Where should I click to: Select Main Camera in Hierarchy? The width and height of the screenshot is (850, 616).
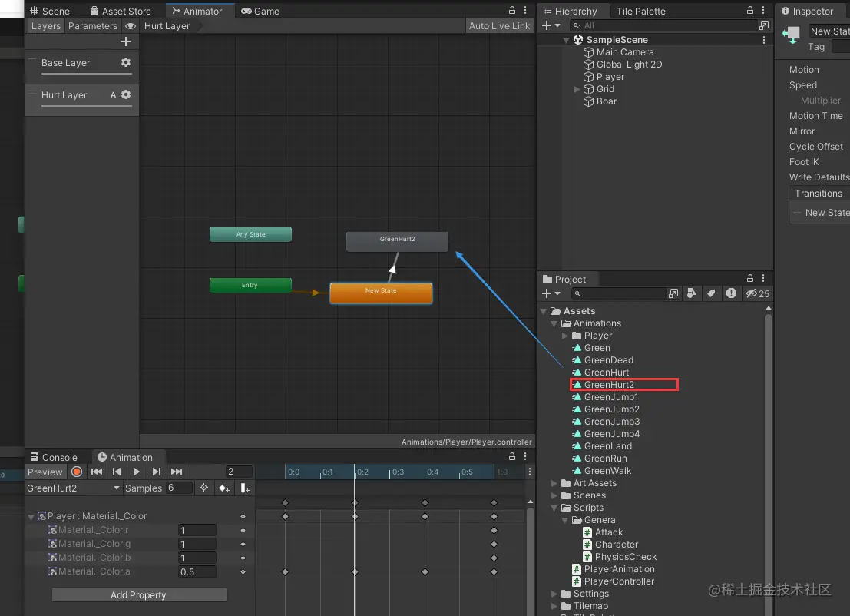[x=618, y=52]
